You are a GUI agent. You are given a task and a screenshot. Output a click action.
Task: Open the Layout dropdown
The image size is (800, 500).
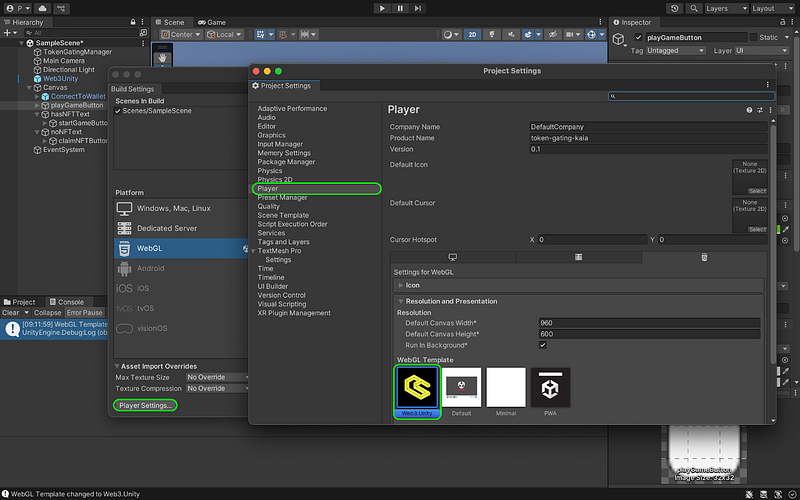point(772,8)
